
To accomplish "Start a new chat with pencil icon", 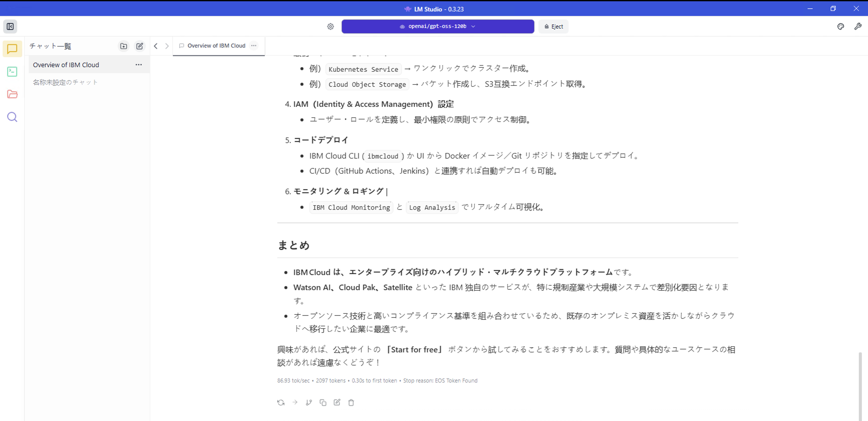I will coord(139,46).
